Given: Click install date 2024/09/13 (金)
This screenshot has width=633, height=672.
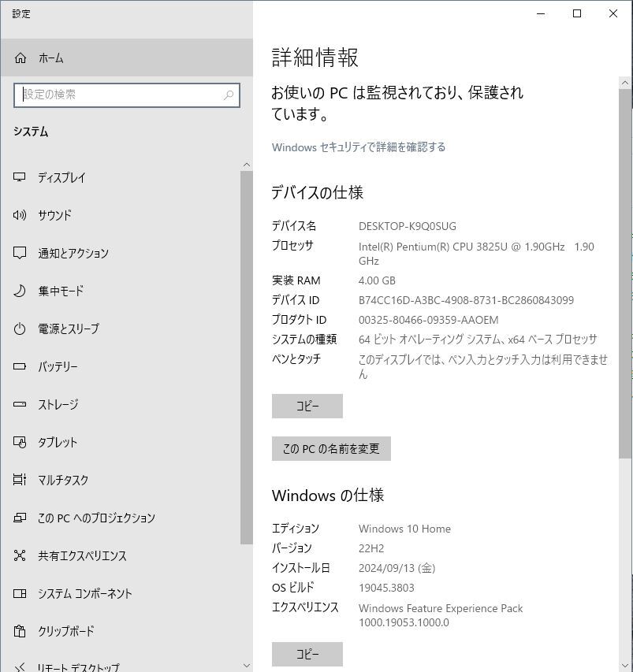Looking at the screenshot, I should (x=397, y=568).
